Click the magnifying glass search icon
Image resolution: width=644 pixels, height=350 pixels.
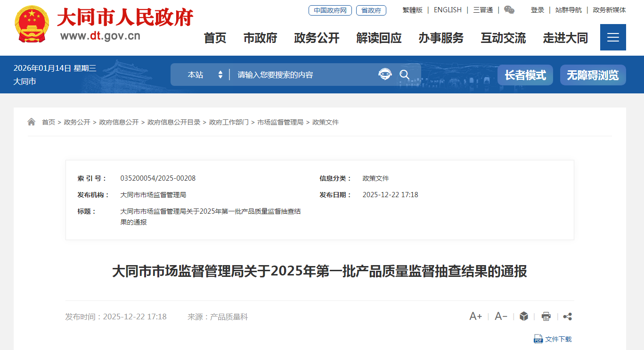pyautogui.click(x=405, y=75)
